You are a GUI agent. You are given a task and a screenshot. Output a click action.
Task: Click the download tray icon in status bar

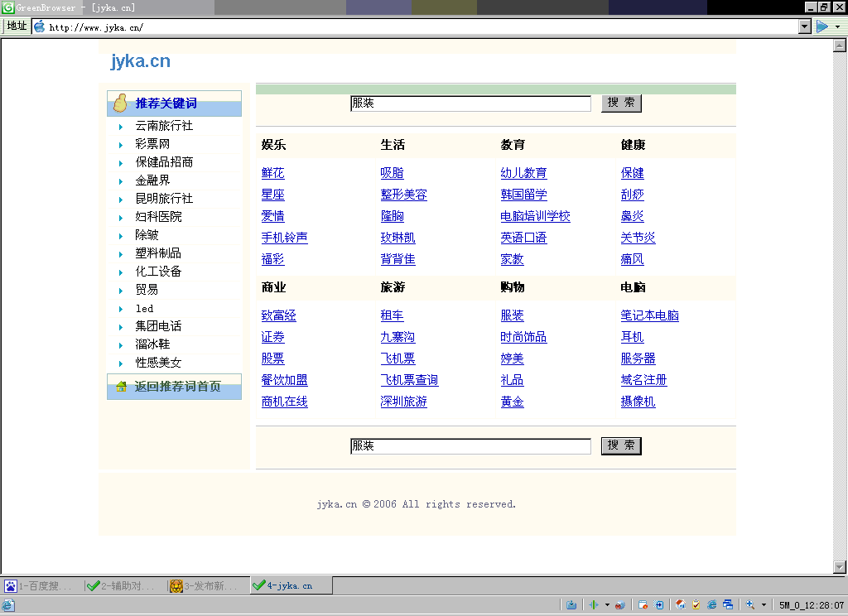(571, 605)
